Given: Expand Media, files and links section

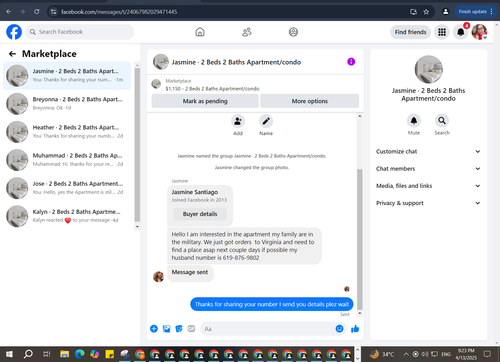Looking at the screenshot, I should (428, 186).
